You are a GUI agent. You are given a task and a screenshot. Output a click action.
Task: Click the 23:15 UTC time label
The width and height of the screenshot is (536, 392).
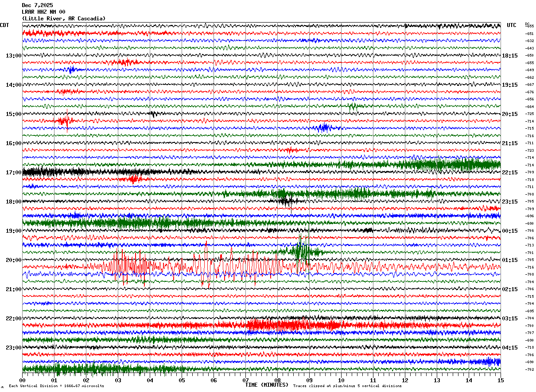[510, 202]
